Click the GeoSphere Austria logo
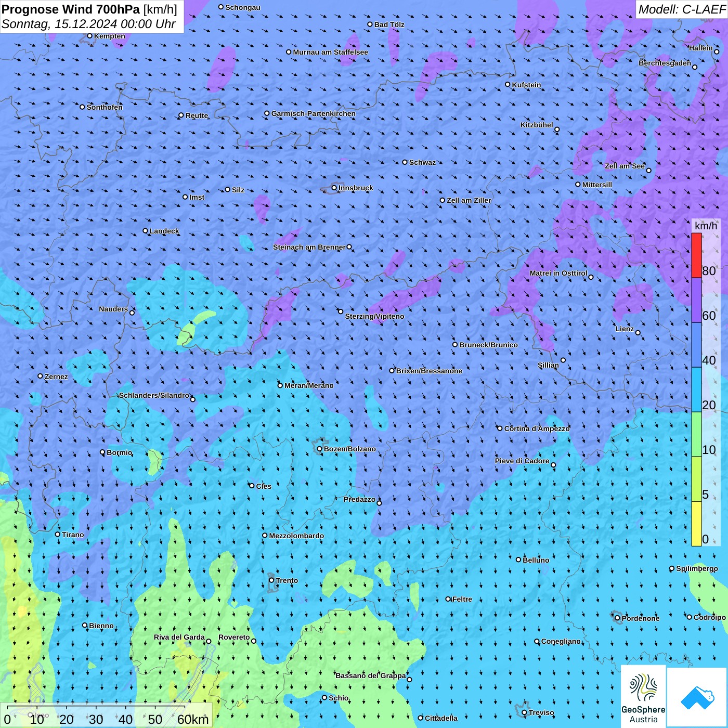 [643, 696]
